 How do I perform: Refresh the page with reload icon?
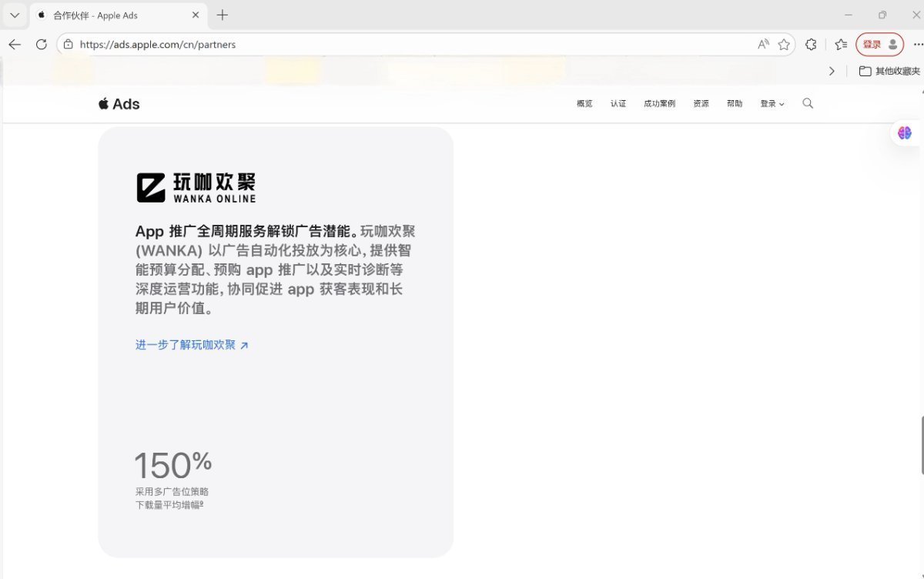tap(42, 45)
